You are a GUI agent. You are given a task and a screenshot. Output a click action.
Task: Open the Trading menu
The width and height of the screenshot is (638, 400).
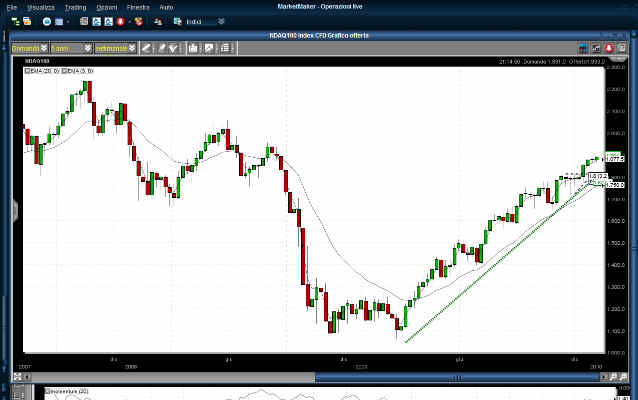click(x=77, y=7)
